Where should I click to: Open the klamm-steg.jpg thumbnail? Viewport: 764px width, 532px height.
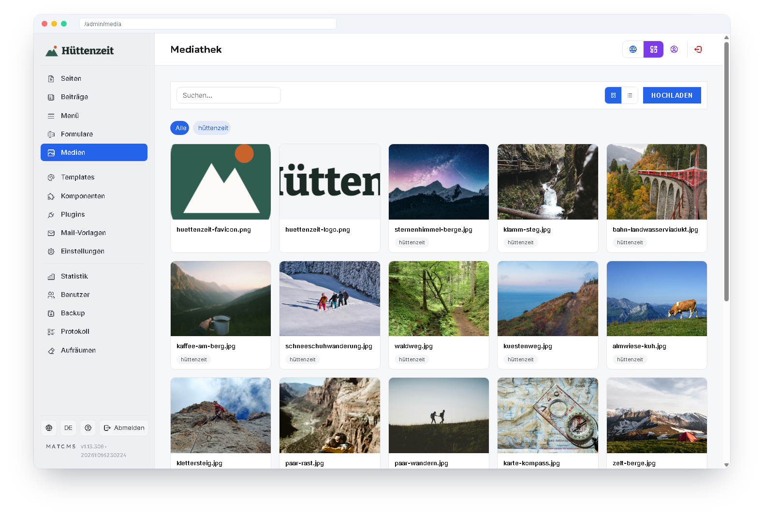pyautogui.click(x=548, y=182)
